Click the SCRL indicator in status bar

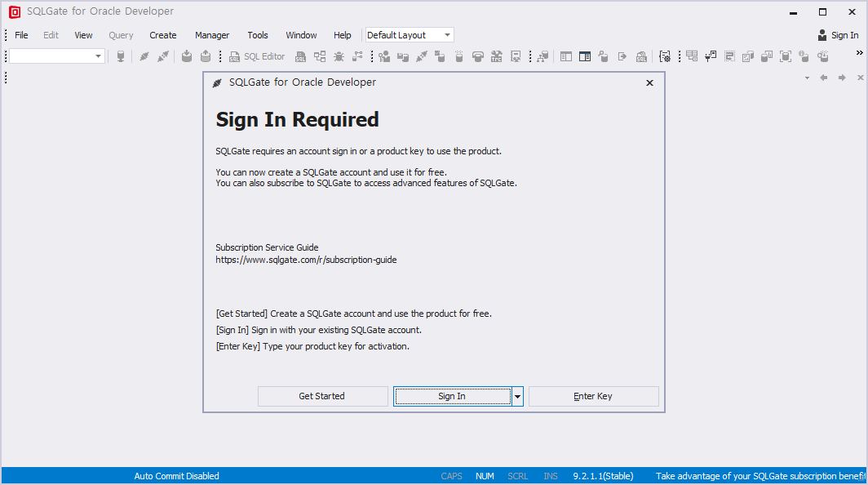coord(517,476)
